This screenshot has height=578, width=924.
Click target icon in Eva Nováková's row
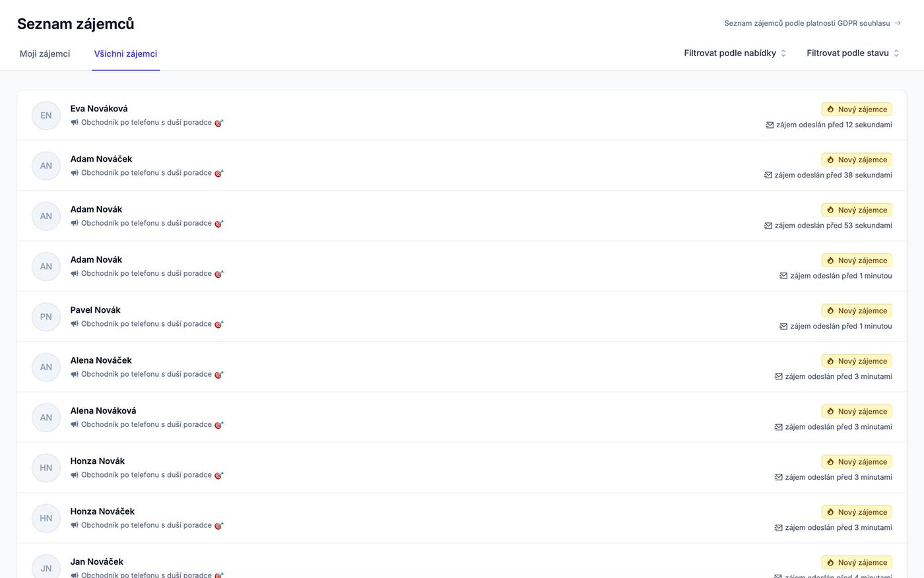click(218, 123)
